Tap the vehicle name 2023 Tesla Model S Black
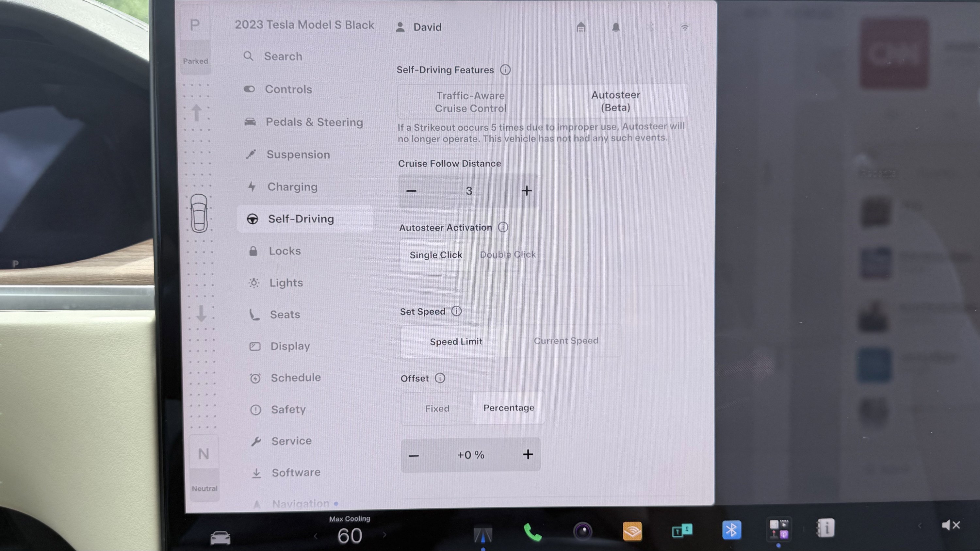The height and width of the screenshot is (551, 980). pos(304,25)
